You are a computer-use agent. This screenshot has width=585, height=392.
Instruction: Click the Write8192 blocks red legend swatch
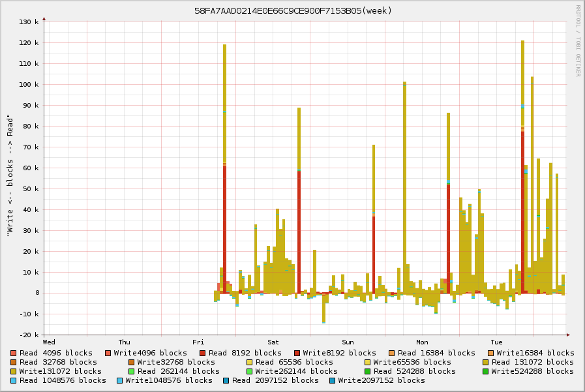(x=297, y=353)
